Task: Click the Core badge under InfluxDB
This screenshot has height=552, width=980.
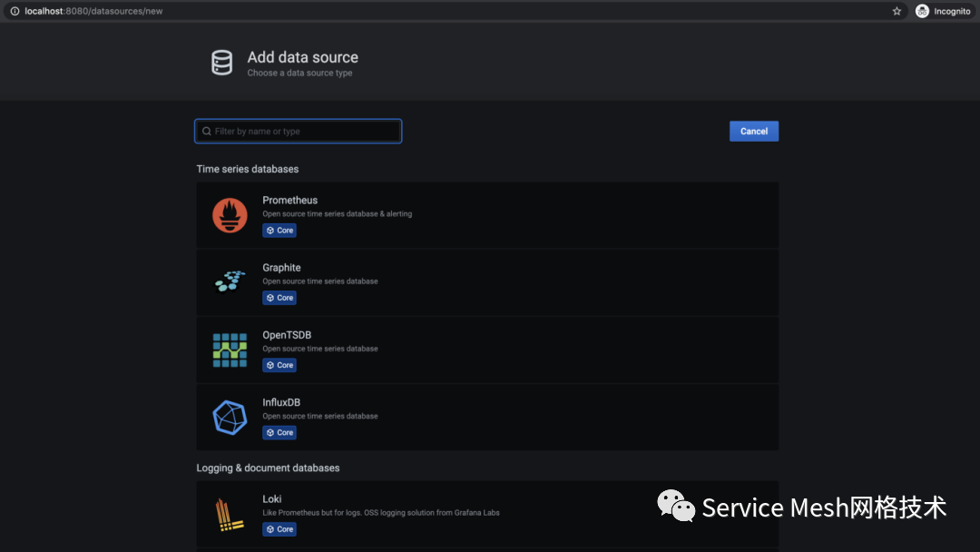Action: [x=279, y=433]
